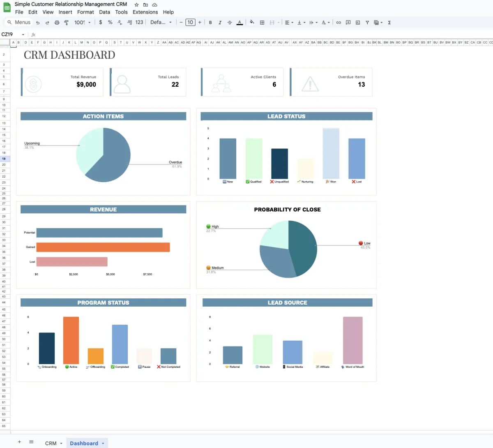Open the Extensions menu
493x448 pixels.
point(145,12)
